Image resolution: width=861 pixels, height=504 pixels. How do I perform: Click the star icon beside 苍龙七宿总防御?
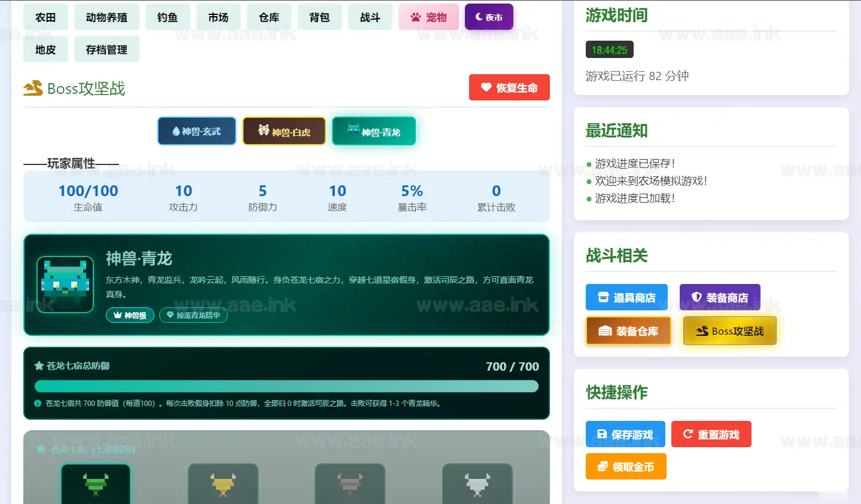point(39,366)
